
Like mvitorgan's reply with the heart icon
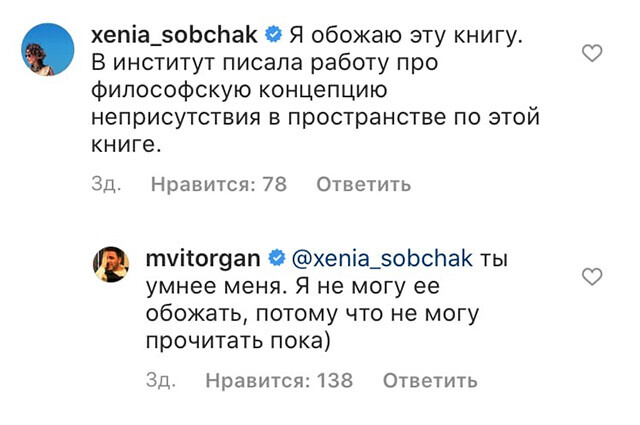(592, 275)
